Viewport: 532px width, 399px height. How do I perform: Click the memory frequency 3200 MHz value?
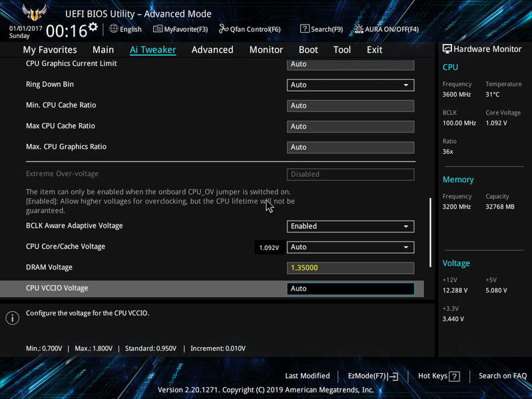point(457,206)
